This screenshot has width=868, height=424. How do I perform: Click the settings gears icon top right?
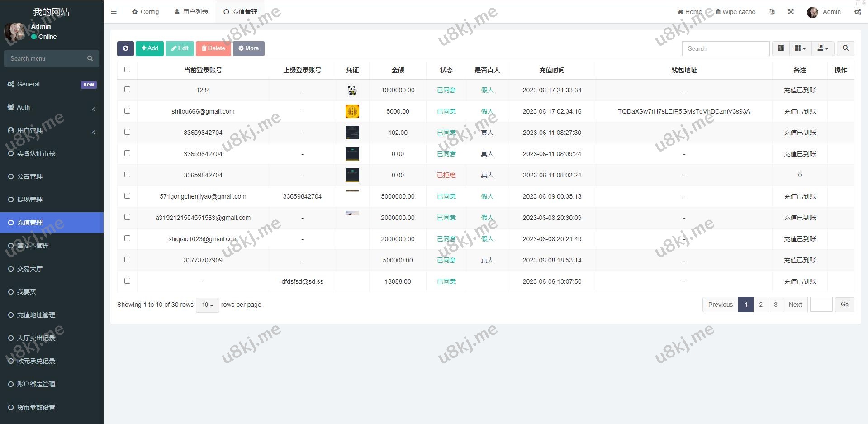858,12
